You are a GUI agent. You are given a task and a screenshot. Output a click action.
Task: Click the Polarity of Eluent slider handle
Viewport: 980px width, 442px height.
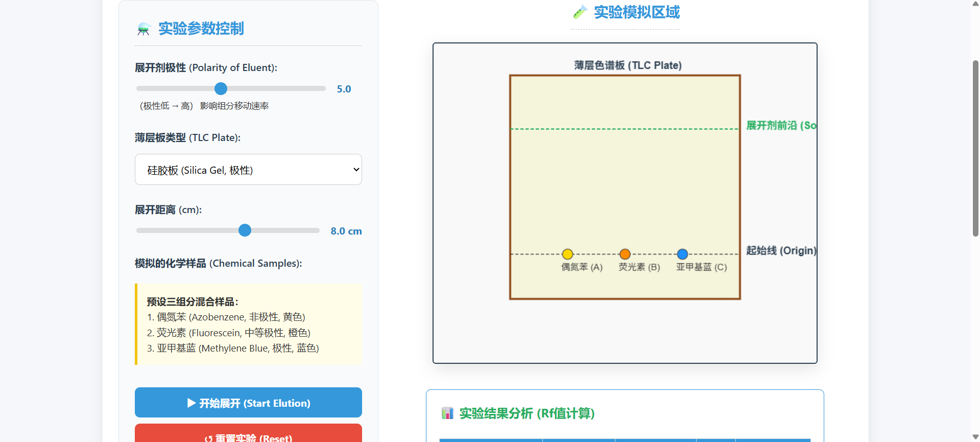tap(221, 89)
